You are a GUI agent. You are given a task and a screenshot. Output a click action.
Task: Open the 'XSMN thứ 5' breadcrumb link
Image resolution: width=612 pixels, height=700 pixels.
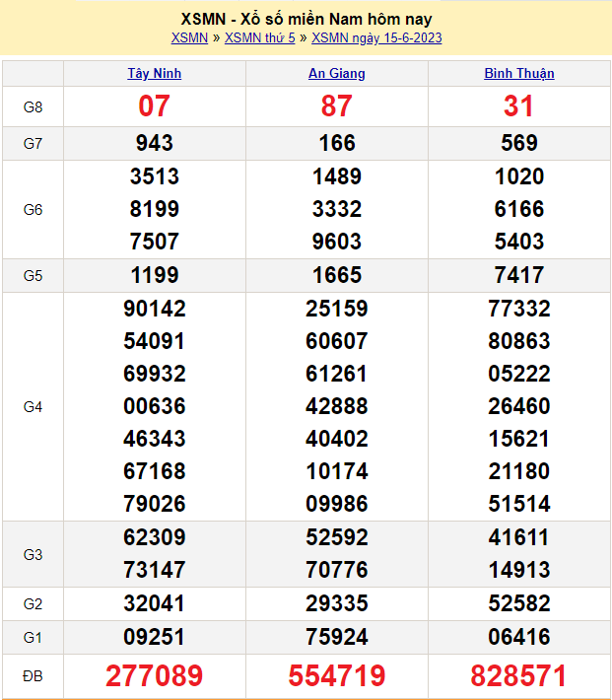click(x=259, y=38)
